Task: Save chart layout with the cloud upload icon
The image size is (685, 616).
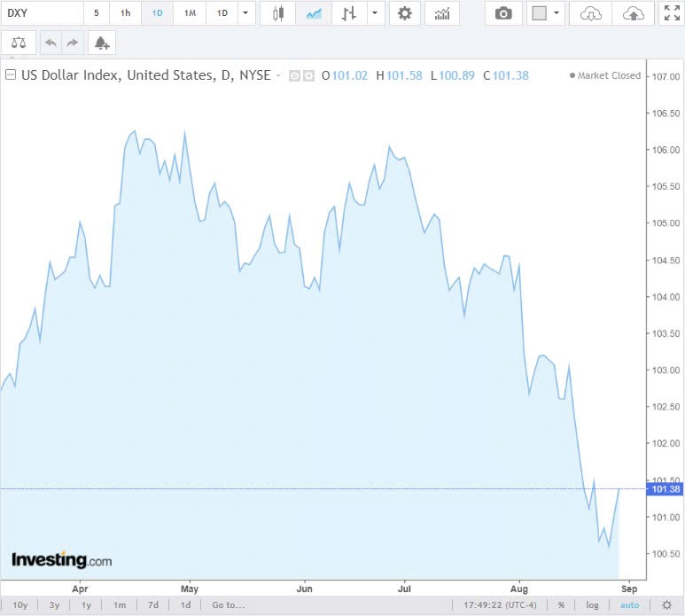Action: [633, 13]
